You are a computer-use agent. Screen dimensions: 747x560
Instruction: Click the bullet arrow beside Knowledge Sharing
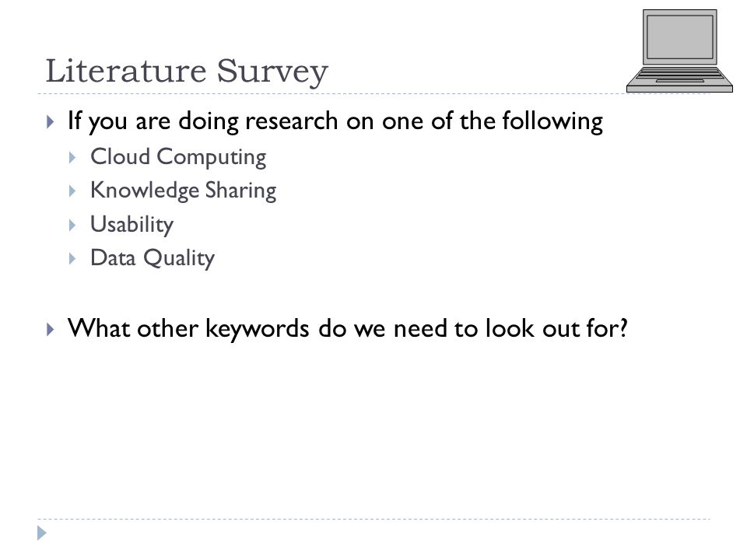72,191
